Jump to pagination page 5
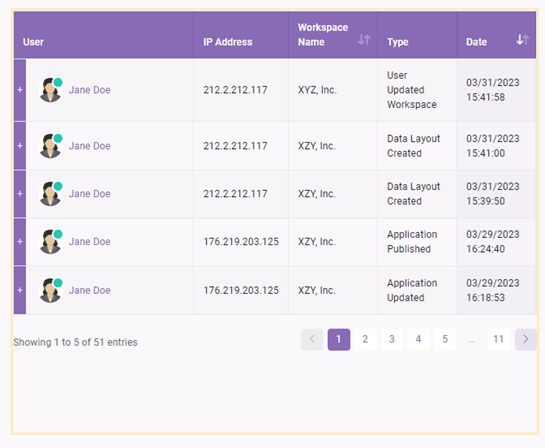Screen dimensions: 545x448 tap(445, 339)
